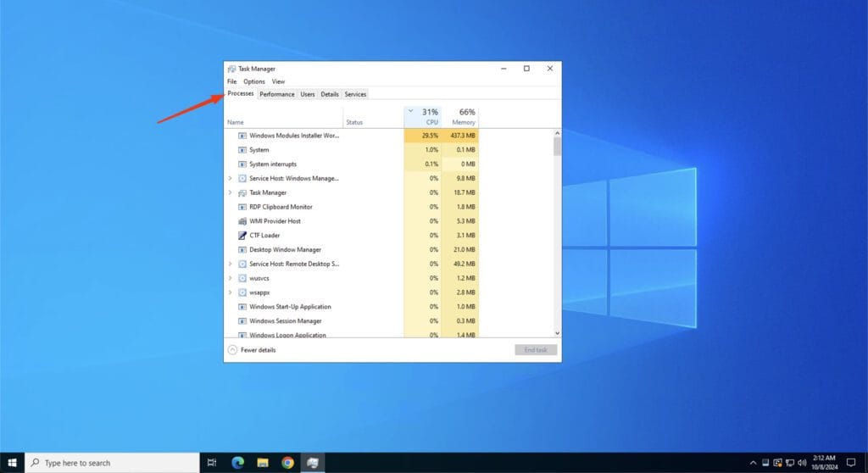
Task: Click the Desktop Window Manager icon
Action: click(242, 250)
